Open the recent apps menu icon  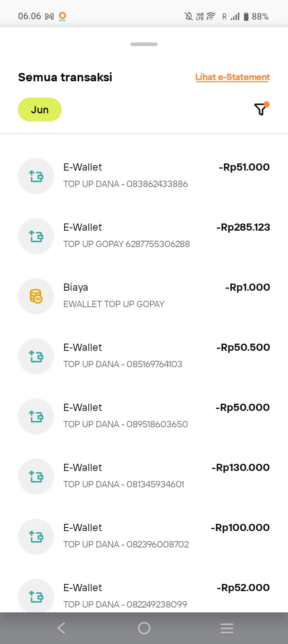tap(227, 628)
